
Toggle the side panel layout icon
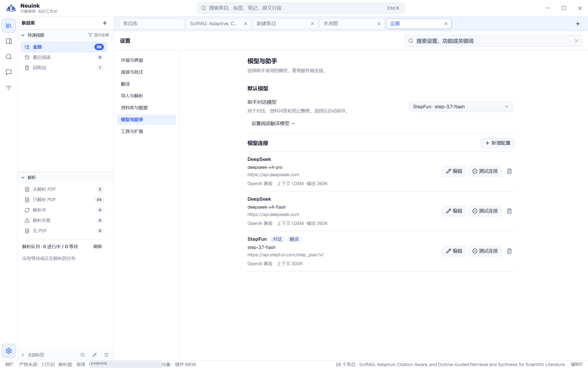9,41
